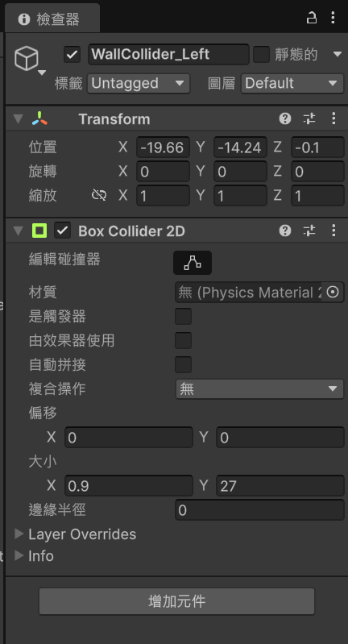Open Box Collider 2D presets icon

pos(309,231)
